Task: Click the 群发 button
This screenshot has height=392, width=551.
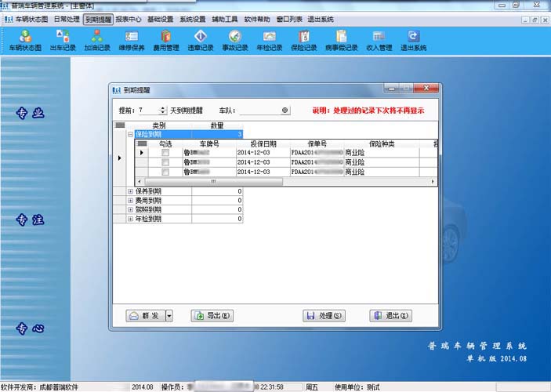Action: (146, 316)
